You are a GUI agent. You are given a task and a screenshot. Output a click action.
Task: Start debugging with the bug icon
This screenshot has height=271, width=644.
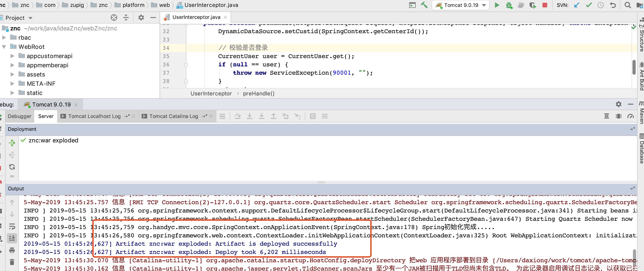pyautogui.click(x=509, y=5)
